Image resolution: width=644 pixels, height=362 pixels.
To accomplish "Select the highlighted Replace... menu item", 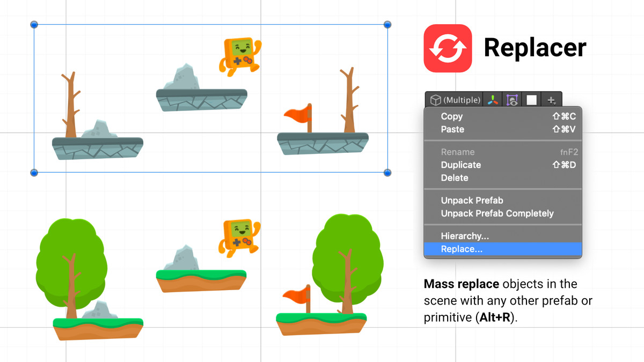I will click(503, 249).
